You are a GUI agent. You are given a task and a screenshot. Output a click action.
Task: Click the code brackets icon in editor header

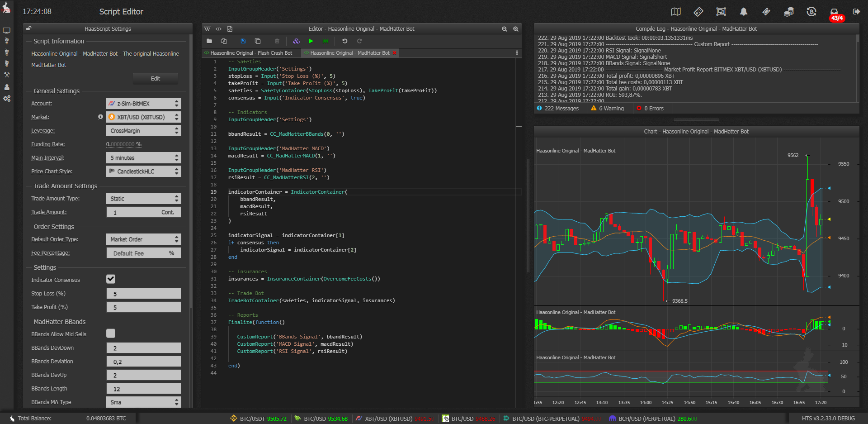[219, 29]
